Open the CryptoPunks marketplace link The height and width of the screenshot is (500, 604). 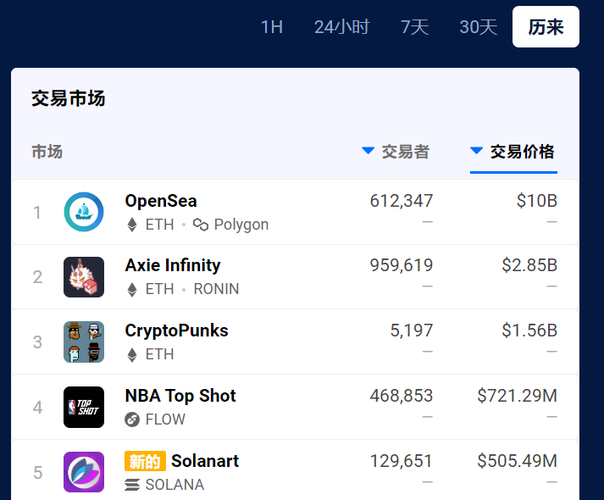tap(176, 331)
